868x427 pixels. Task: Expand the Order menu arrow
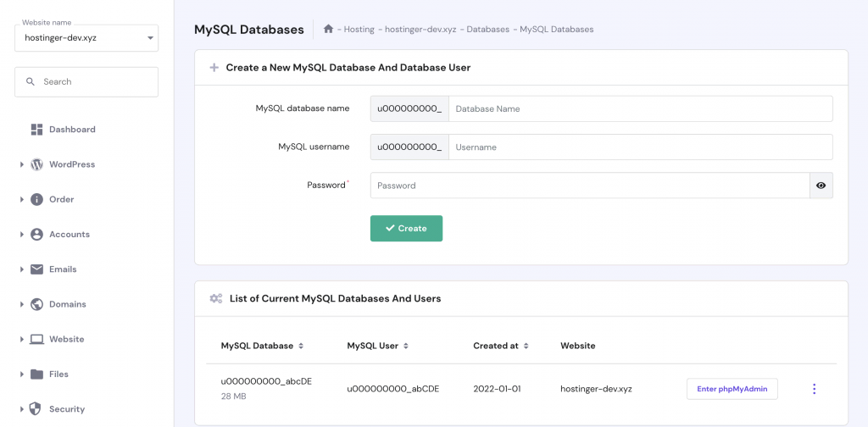21,199
